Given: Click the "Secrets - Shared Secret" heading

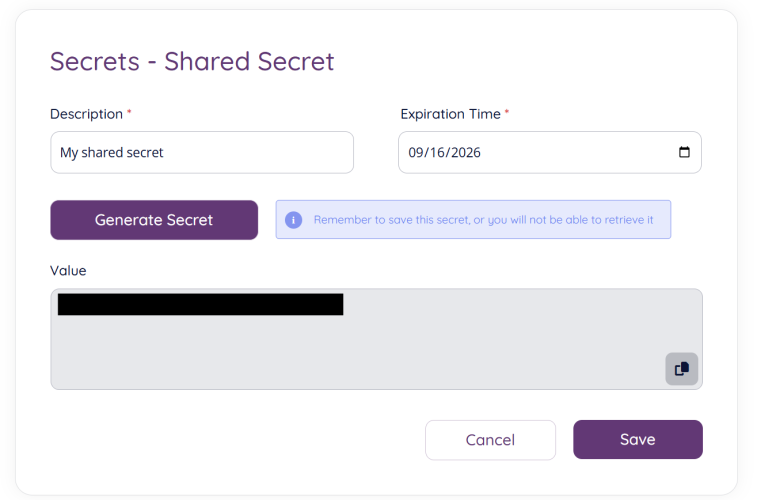Looking at the screenshot, I should click(192, 61).
